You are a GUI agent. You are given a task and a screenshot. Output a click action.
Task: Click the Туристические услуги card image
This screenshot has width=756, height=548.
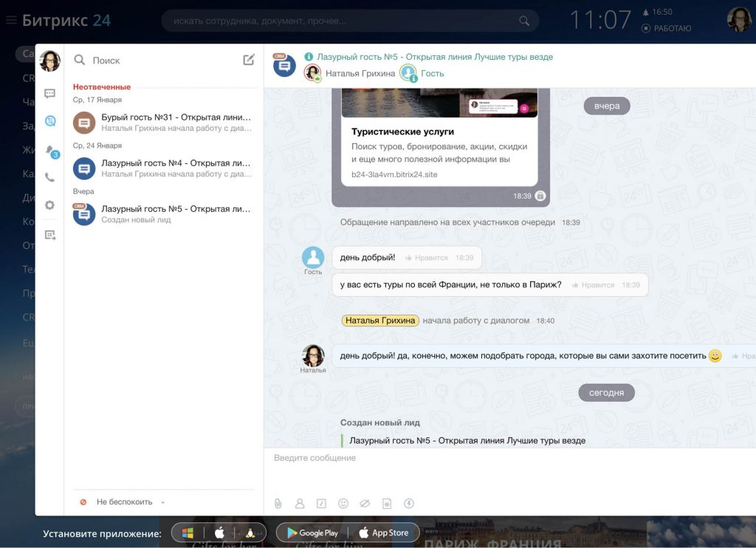[439, 102]
